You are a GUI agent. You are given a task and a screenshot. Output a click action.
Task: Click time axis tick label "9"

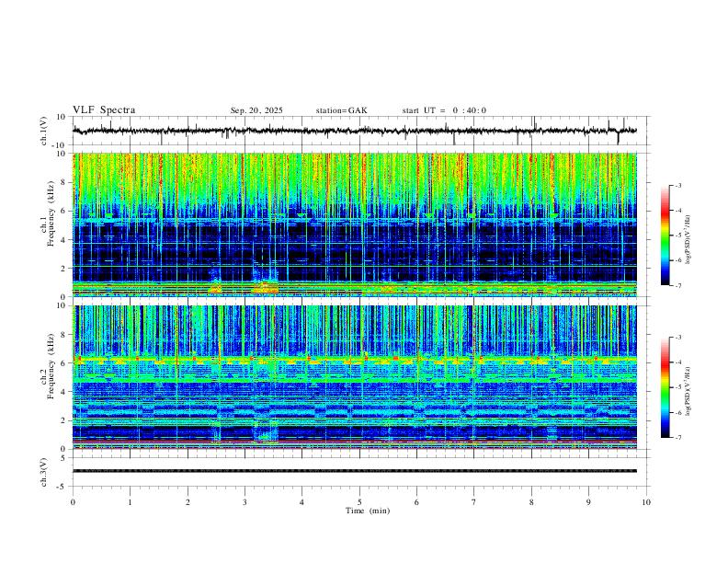click(x=588, y=502)
